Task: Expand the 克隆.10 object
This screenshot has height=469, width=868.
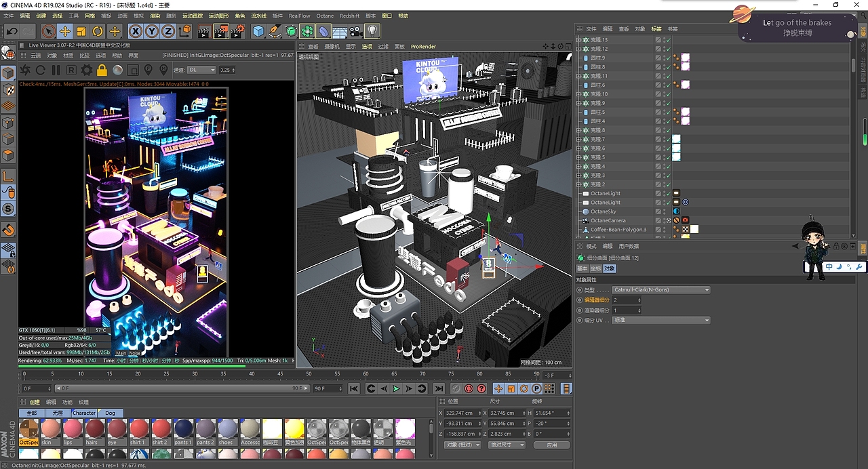Action: (578, 94)
